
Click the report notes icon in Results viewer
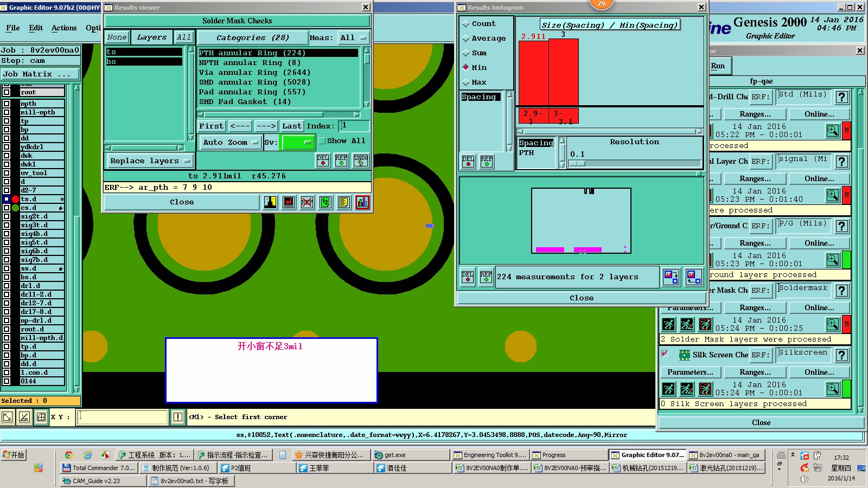[x=343, y=202]
